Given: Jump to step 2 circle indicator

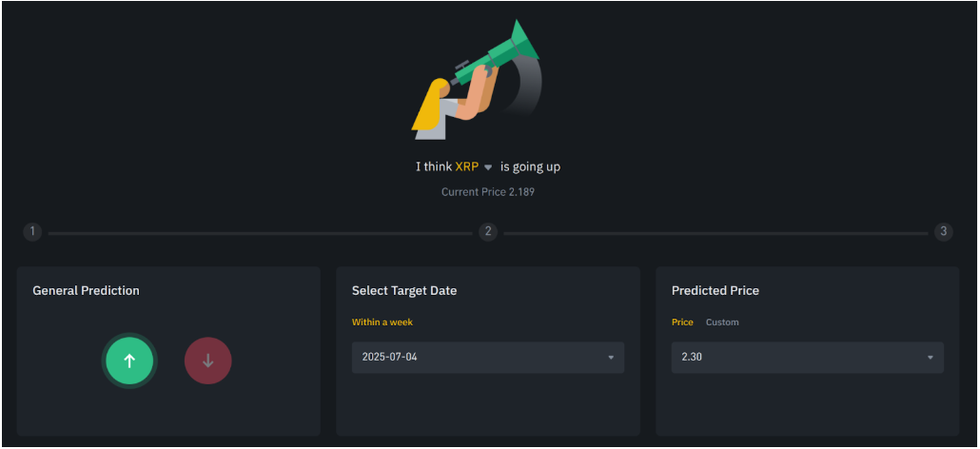Looking at the screenshot, I should click(x=488, y=232).
